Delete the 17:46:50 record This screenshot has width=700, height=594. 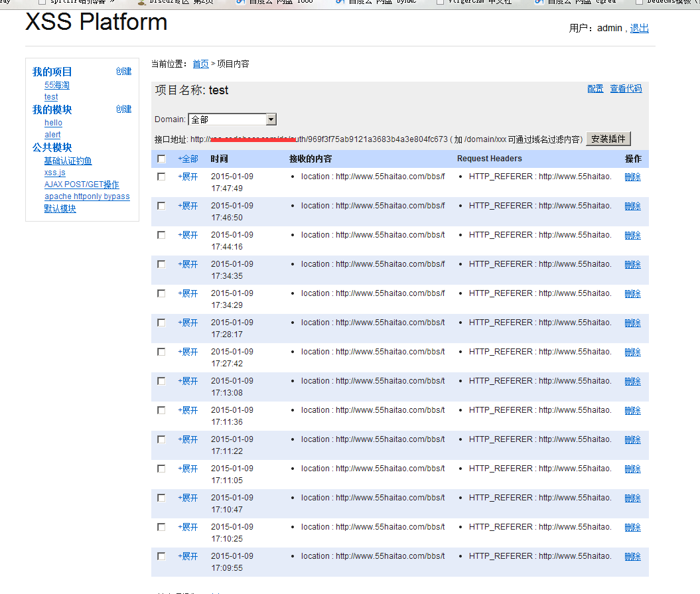pos(632,206)
